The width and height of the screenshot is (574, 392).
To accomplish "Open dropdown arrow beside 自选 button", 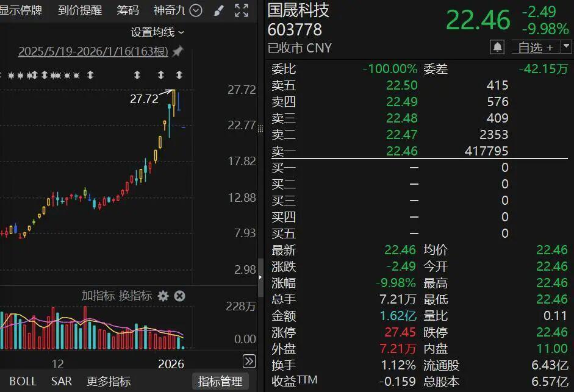I will (567, 47).
